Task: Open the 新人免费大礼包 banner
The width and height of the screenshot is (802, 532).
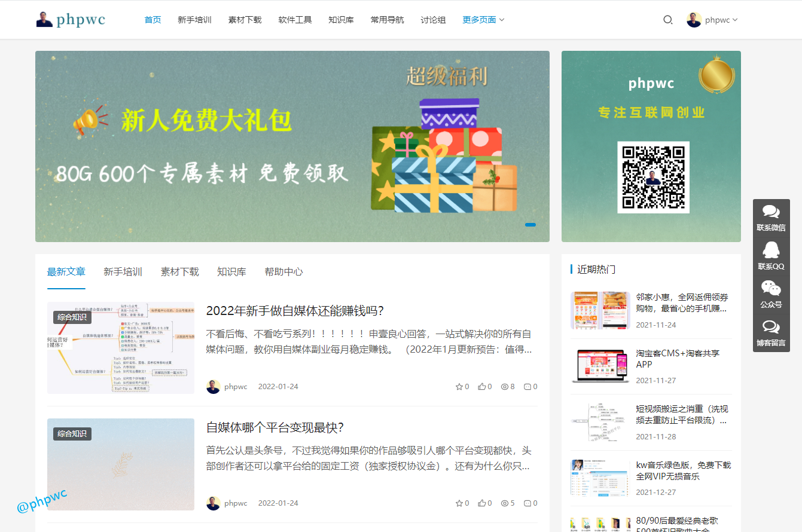Action: pos(292,146)
